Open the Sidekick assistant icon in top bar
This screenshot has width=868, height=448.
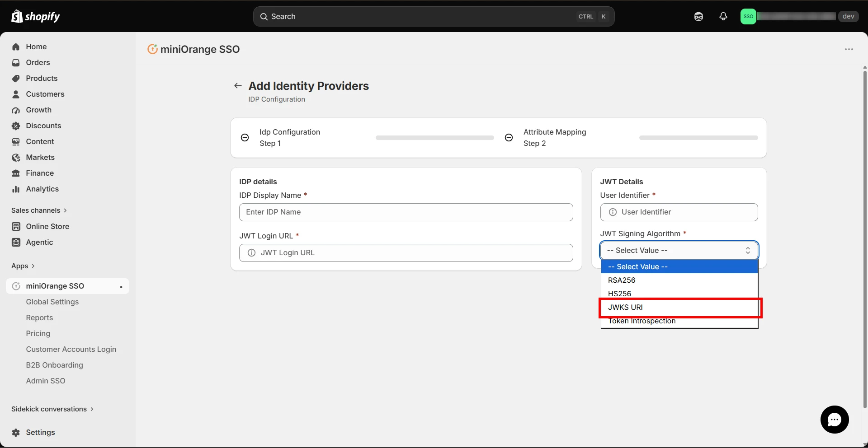(698, 17)
